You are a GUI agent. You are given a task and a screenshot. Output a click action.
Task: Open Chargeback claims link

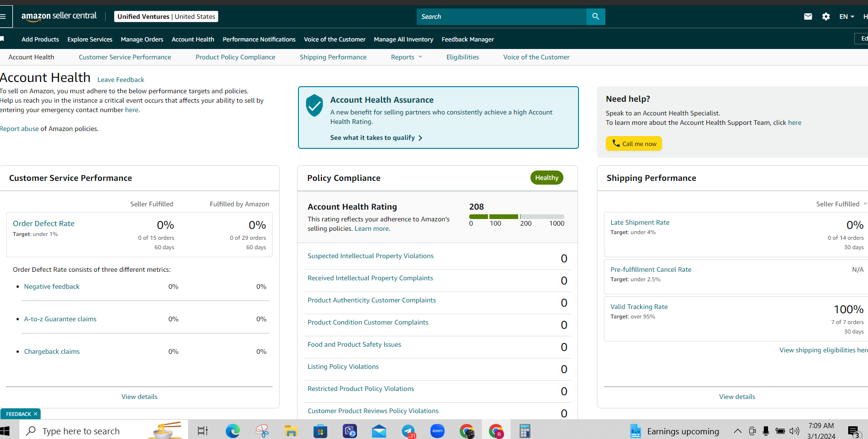[x=52, y=351]
